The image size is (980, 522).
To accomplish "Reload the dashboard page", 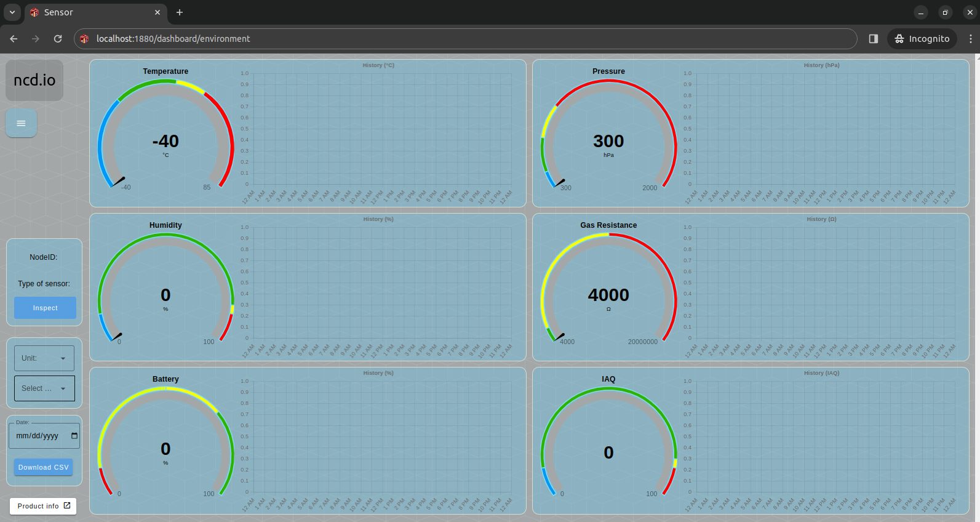I will click(x=58, y=39).
